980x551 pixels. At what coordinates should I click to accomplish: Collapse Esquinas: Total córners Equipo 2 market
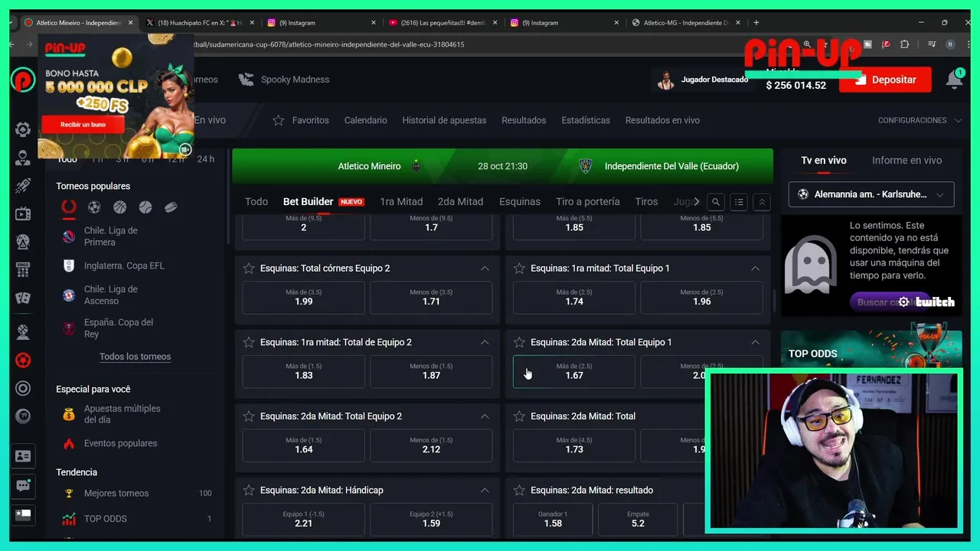tap(485, 269)
